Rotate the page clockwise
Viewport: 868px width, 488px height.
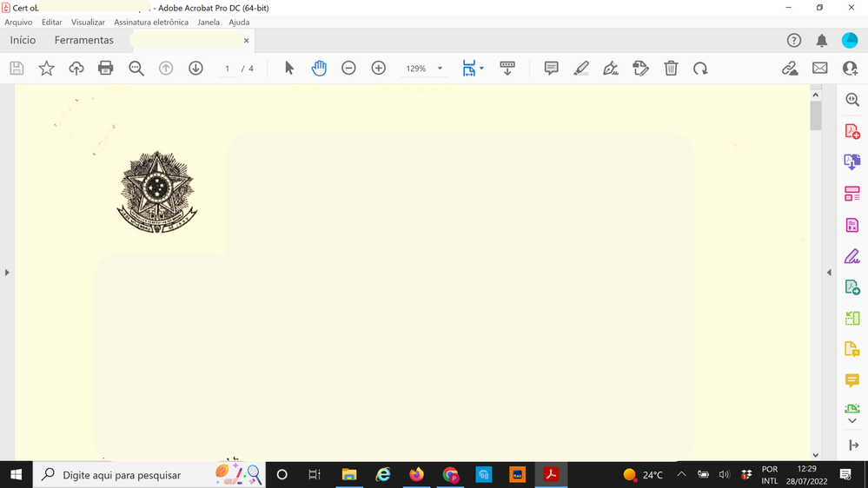pyautogui.click(x=700, y=68)
